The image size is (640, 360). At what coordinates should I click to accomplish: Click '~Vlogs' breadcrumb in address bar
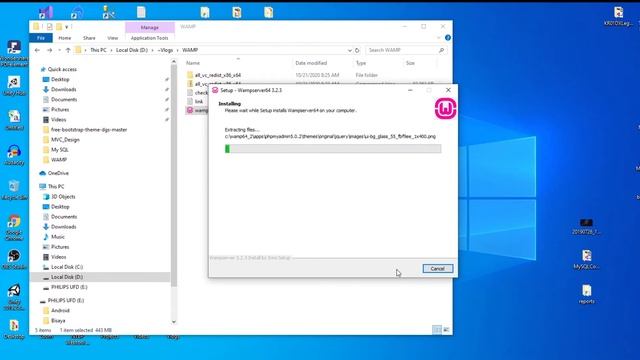point(166,50)
